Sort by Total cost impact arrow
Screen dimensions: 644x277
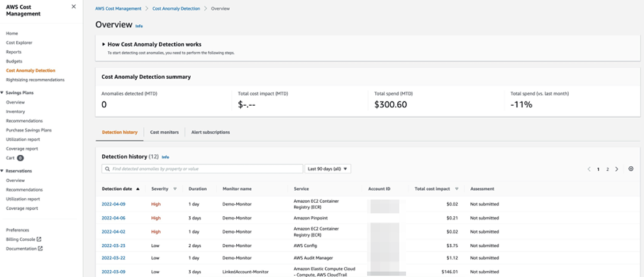click(x=457, y=189)
